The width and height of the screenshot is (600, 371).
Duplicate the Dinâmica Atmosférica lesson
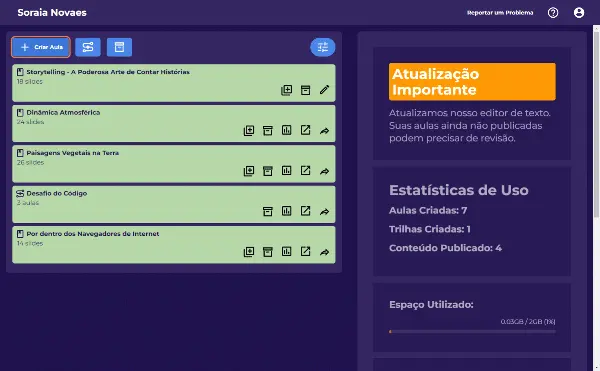point(249,130)
